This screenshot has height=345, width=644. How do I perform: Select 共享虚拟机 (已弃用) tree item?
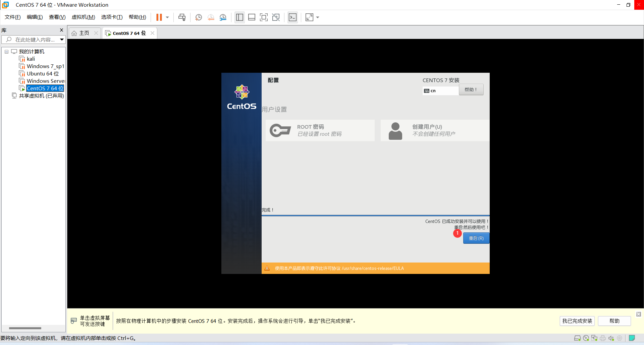coord(41,96)
